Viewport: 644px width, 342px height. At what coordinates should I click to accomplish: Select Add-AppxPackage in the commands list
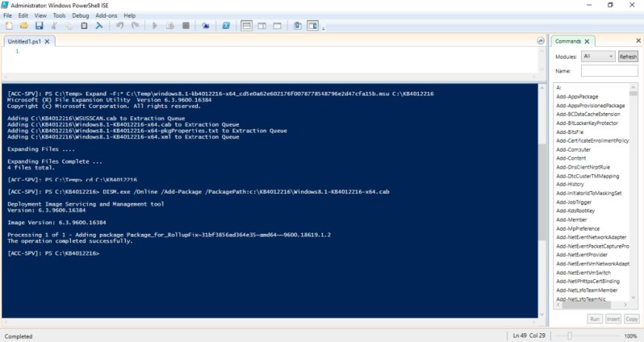point(577,96)
